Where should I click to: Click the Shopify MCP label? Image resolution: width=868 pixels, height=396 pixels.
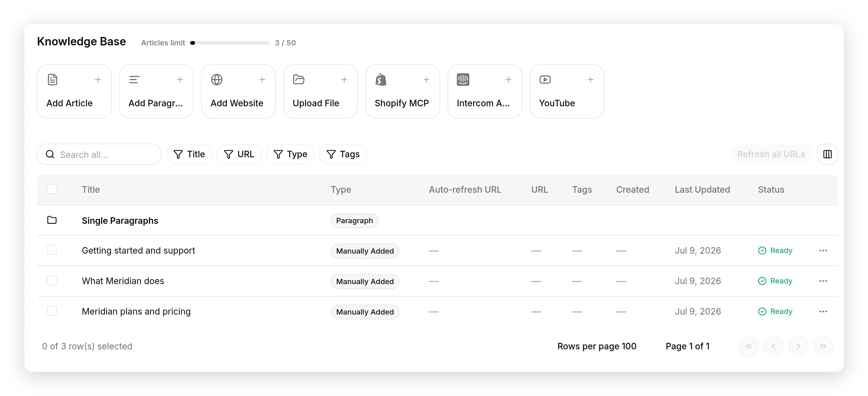coord(402,103)
